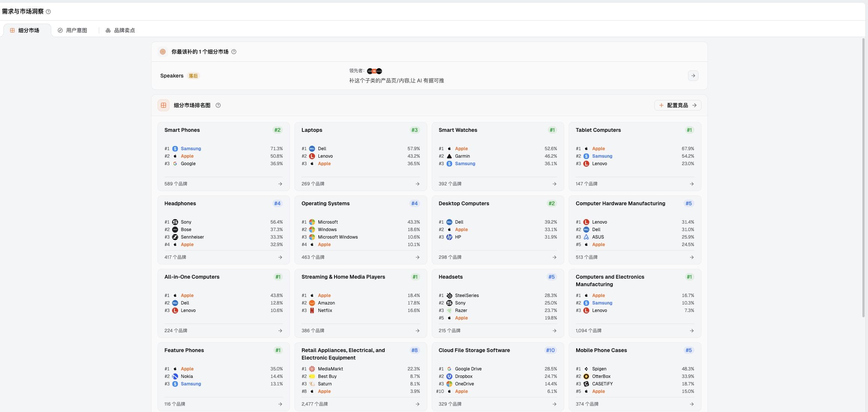Select Dropbox row in Cloud File Storage
Image resolution: width=868 pixels, height=412 pixels.
pyautogui.click(x=498, y=376)
